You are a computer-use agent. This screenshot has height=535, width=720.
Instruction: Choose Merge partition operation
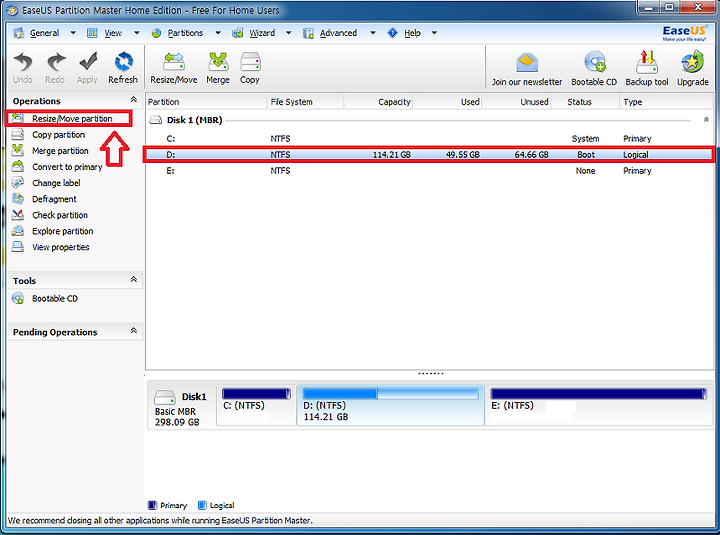60,151
